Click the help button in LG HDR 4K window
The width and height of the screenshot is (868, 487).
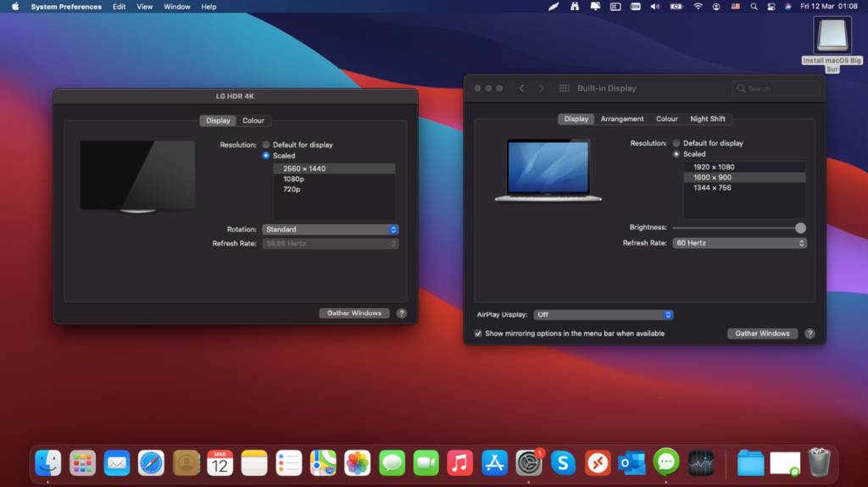point(402,313)
